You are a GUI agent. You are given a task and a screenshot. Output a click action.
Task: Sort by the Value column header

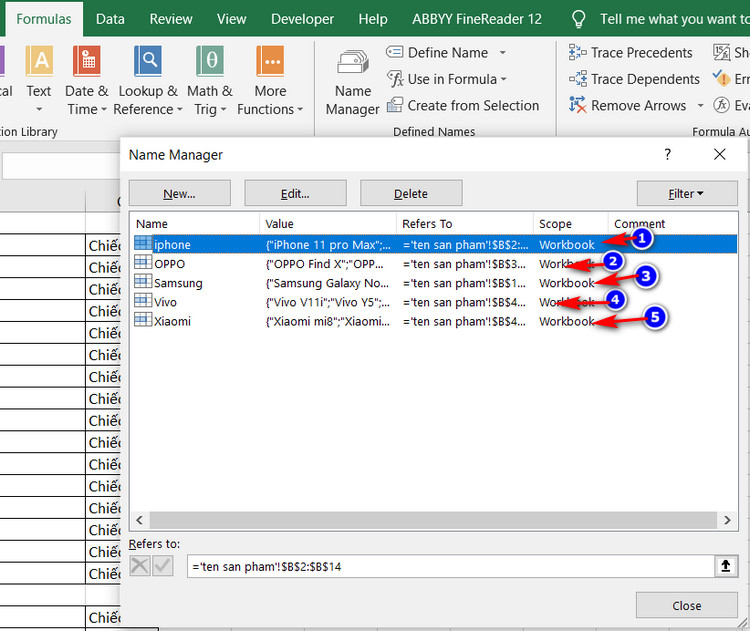(328, 224)
